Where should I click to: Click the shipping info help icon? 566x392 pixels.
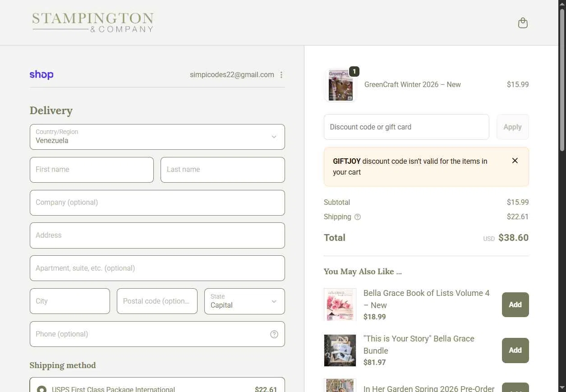click(x=358, y=217)
